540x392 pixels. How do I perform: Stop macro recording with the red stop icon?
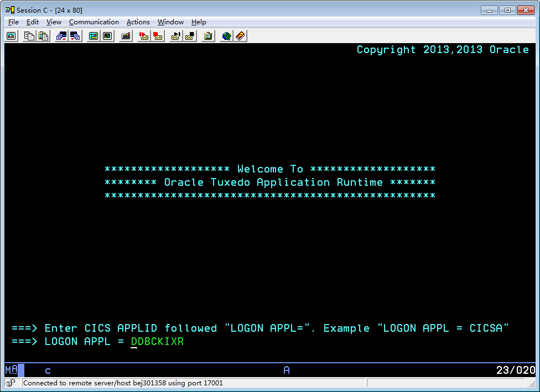click(x=158, y=36)
